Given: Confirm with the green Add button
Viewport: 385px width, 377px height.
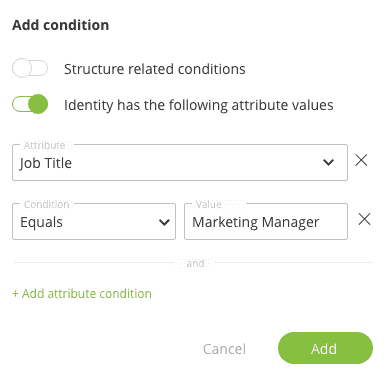Looking at the screenshot, I should 325,348.
